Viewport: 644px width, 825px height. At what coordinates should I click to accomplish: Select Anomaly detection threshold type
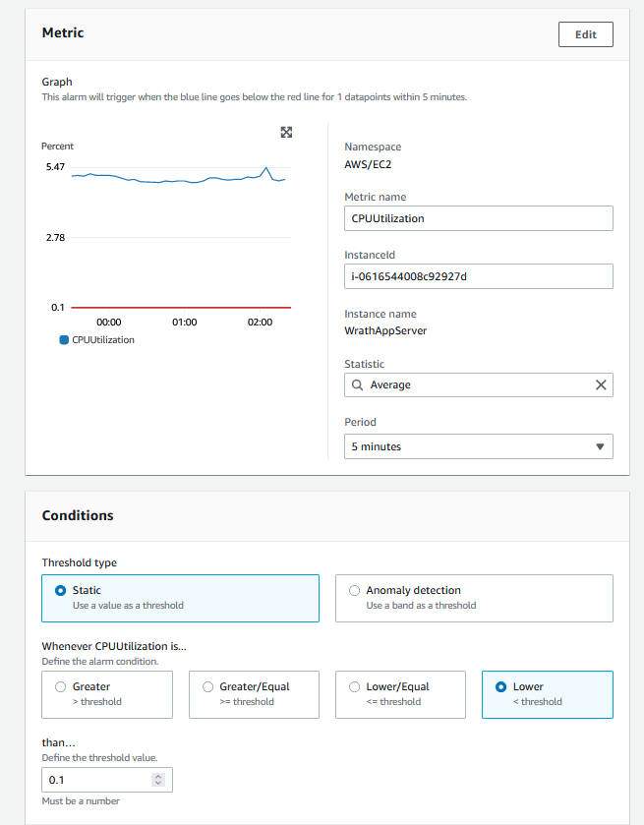pyautogui.click(x=355, y=591)
